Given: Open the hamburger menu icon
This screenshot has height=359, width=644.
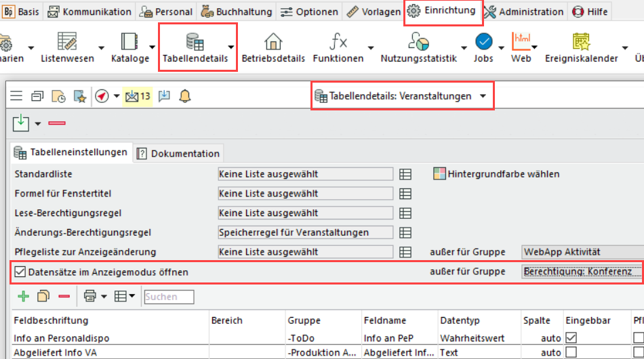Looking at the screenshot, I should 17,96.
